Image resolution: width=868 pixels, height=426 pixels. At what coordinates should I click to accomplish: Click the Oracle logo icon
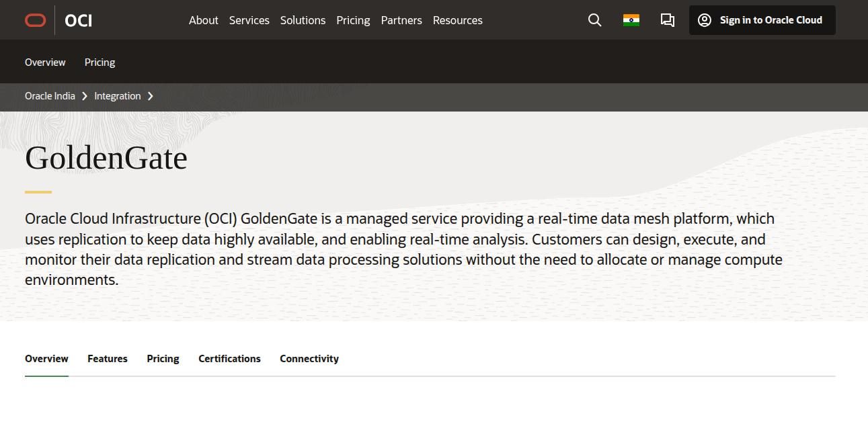point(35,20)
